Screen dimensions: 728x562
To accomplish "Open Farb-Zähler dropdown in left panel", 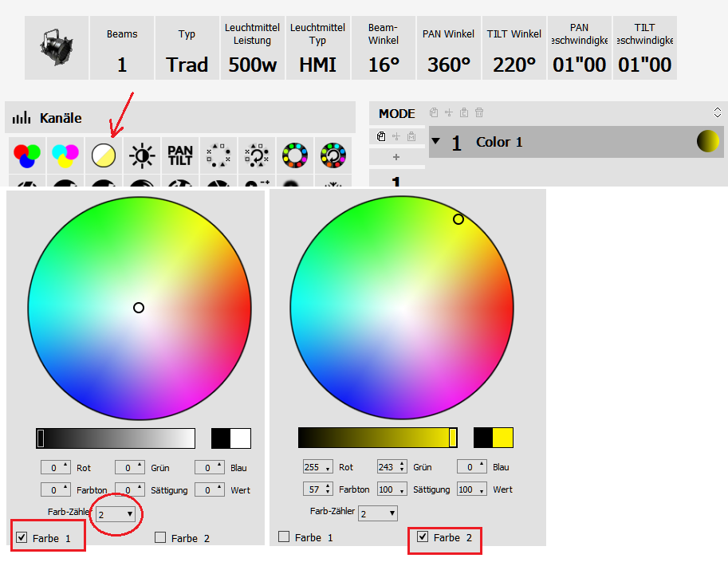I will [x=116, y=514].
